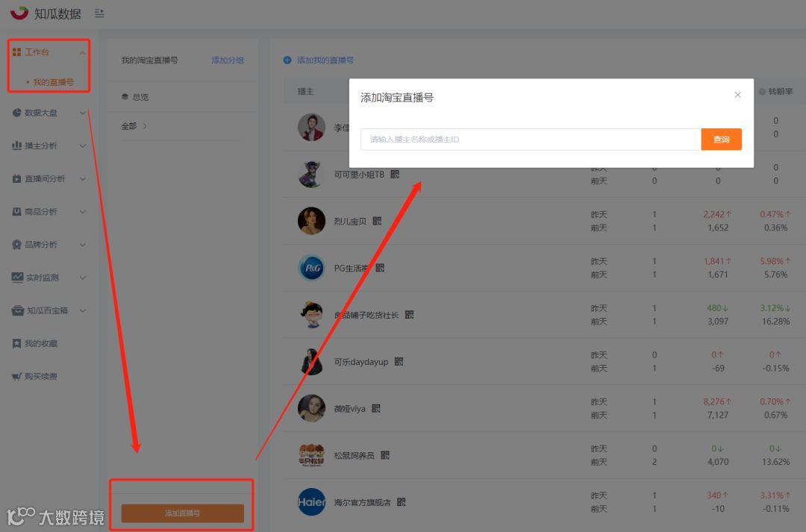Image resolution: width=806 pixels, height=532 pixels.
Task: Expand the 全部 group arrow
Action: tap(145, 126)
